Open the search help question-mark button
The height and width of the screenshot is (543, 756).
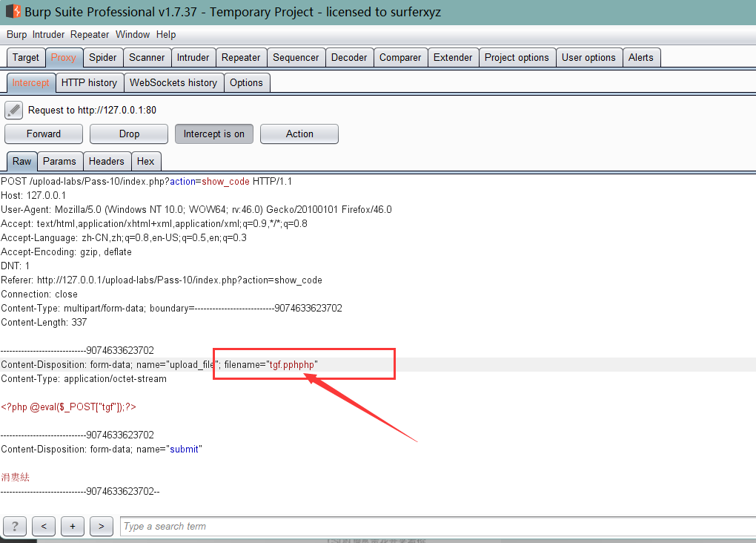pos(15,526)
